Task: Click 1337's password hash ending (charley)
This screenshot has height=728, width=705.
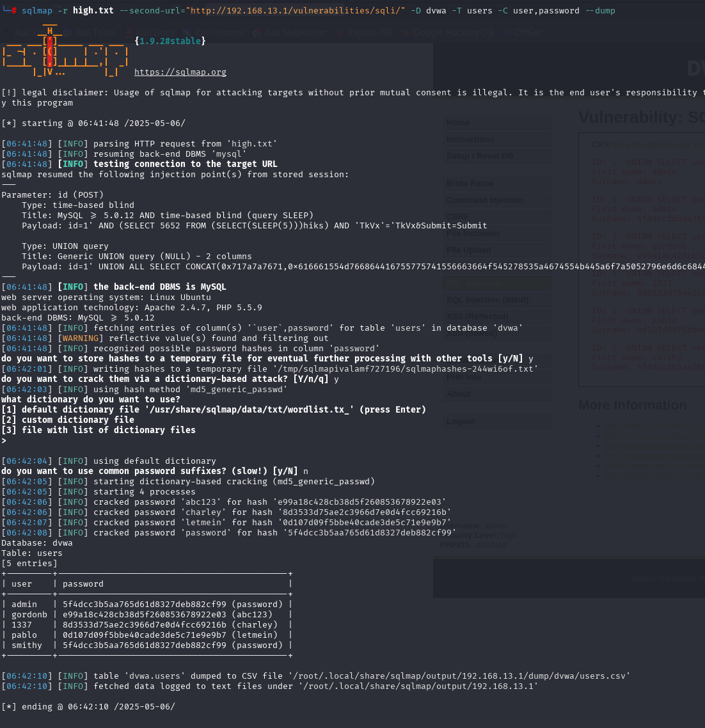Action: (x=170, y=624)
